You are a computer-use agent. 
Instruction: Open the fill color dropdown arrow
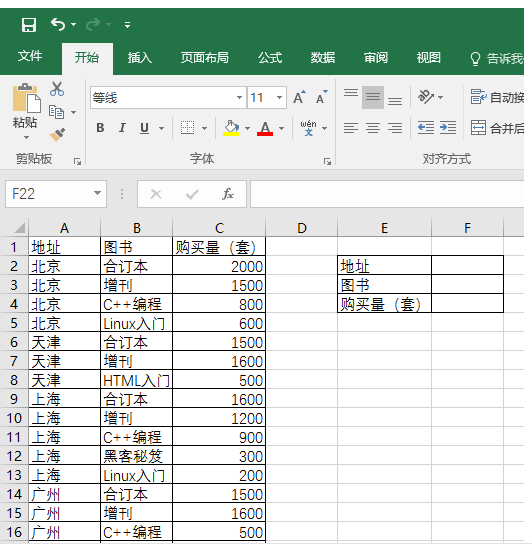click(247, 128)
